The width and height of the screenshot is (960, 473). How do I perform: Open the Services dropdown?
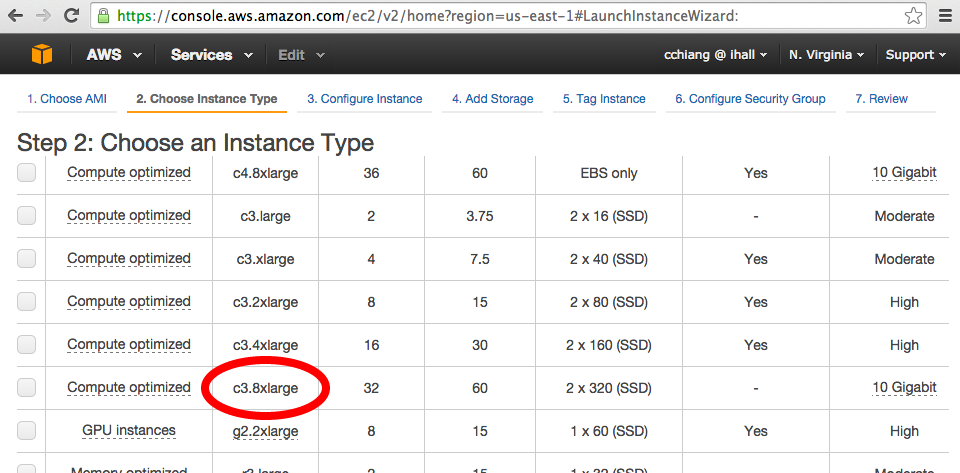coord(211,55)
